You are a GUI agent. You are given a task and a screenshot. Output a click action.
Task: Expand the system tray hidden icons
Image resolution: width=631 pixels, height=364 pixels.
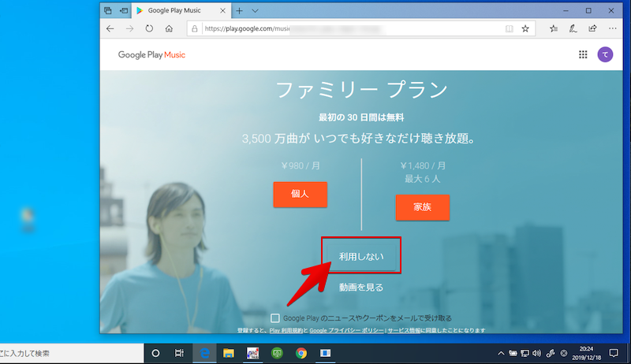click(x=502, y=353)
